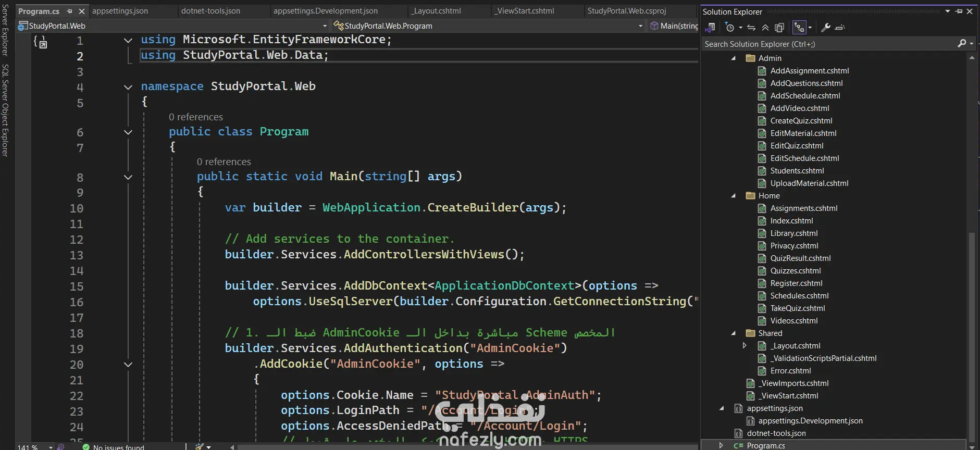Open the Pending Changes Filter dropdown arrow
This screenshot has width=980, height=450.
point(740,28)
